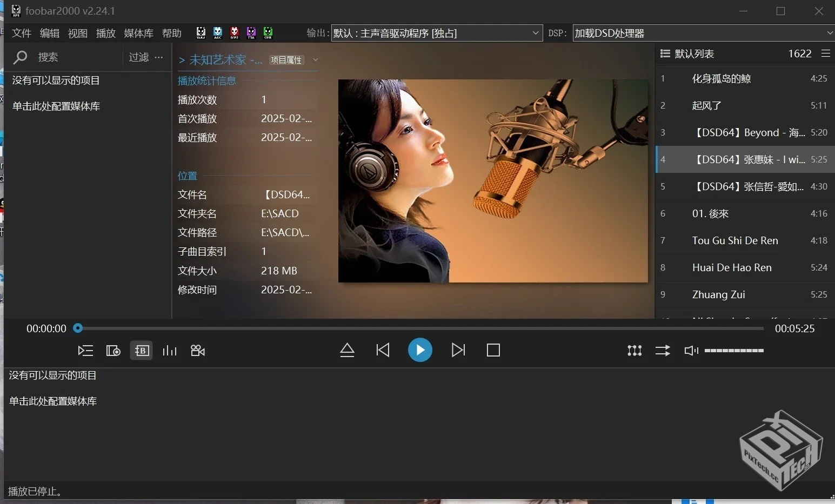The width and height of the screenshot is (835, 504).
Task: Toggle the biography panel icon labeled B
Action: (x=141, y=350)
